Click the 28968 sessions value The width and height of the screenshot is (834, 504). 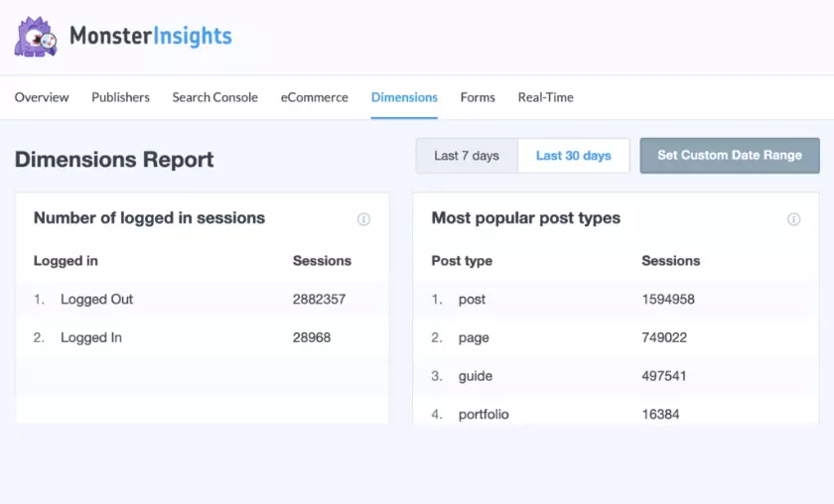pyautogui.click(x=312, y=337)
